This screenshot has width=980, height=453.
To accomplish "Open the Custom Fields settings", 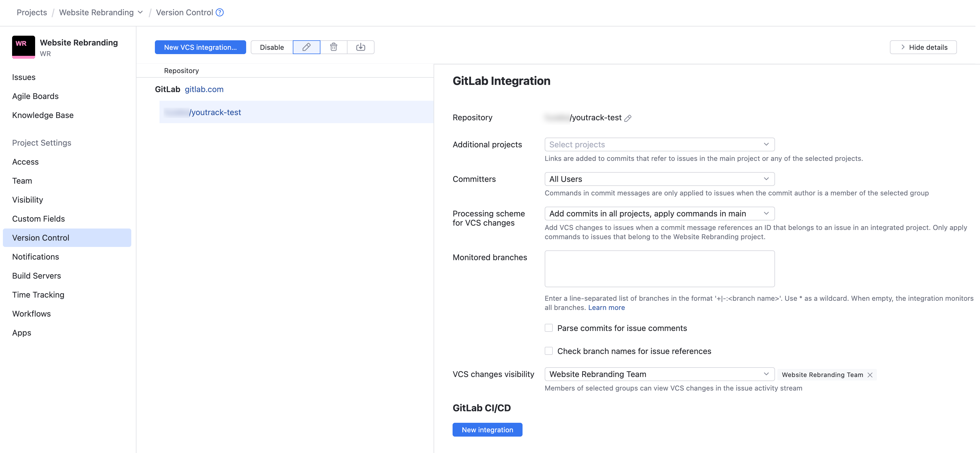I will [x=38, y=218].
